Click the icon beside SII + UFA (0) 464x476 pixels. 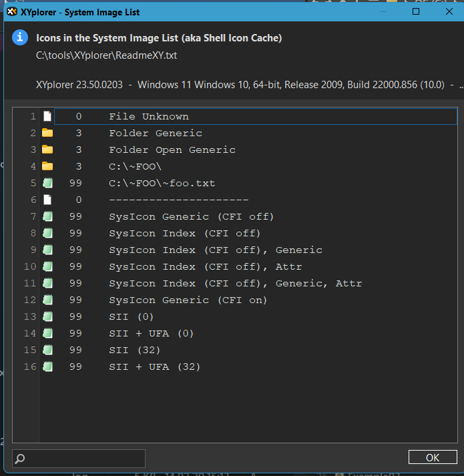click(47, 333)
